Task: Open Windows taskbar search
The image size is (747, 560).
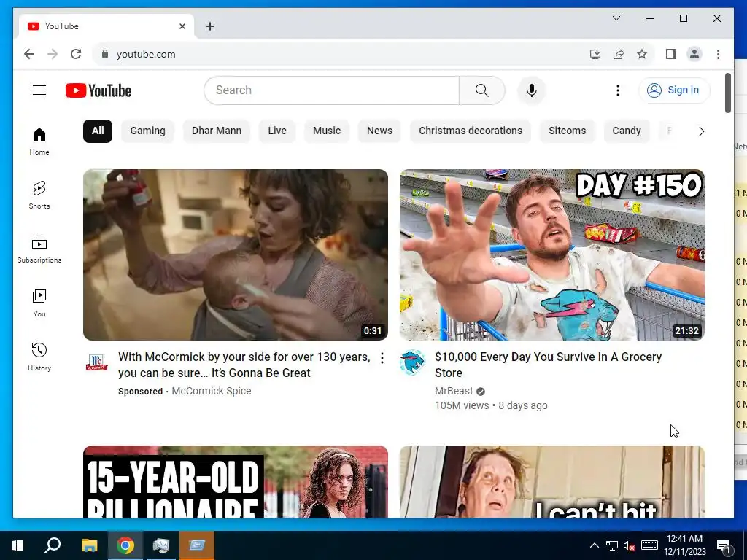Action: [x=53, y=545]
